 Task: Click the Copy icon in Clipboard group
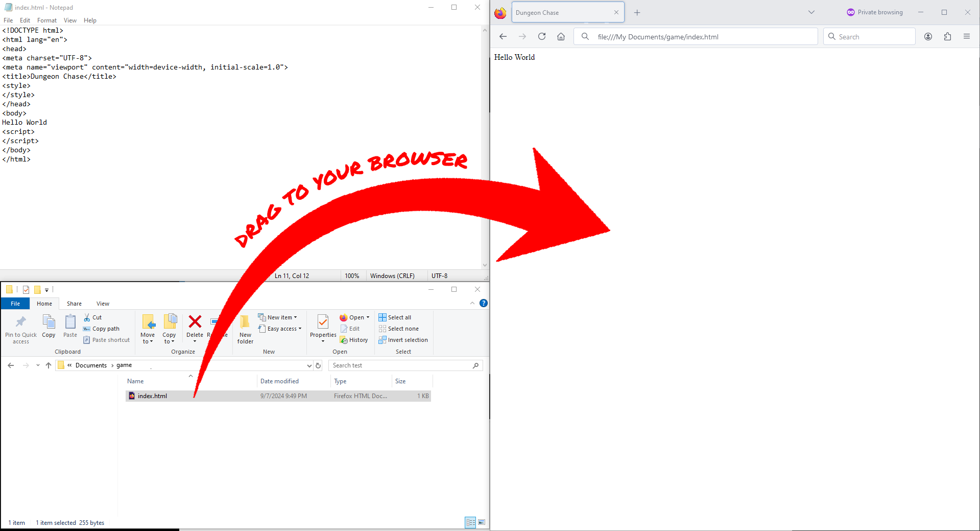(49, 321)
